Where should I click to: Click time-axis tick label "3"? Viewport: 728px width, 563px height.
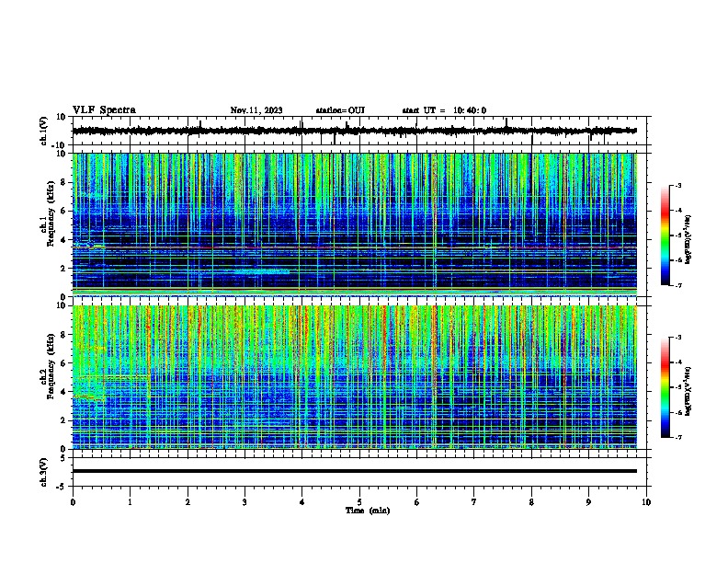click(x=245, y=502)
